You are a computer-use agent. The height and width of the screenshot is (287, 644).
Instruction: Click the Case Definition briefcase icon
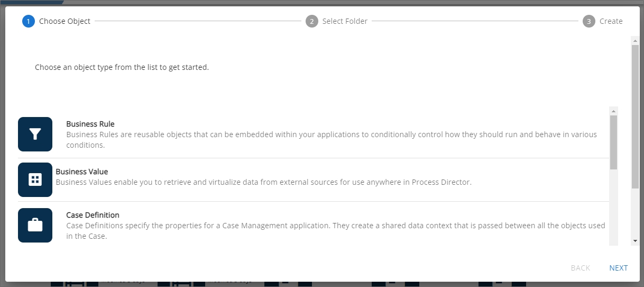tap(35, 226)
